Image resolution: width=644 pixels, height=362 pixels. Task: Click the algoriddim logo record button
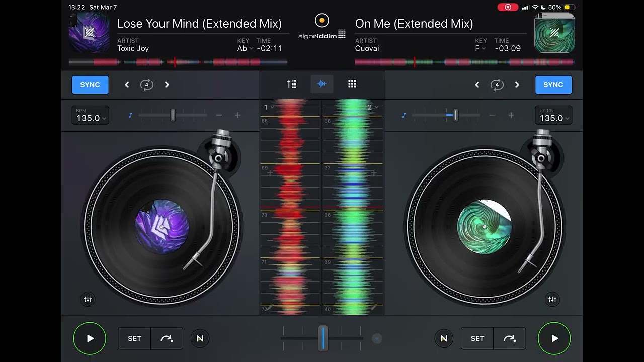coord(322,21)
